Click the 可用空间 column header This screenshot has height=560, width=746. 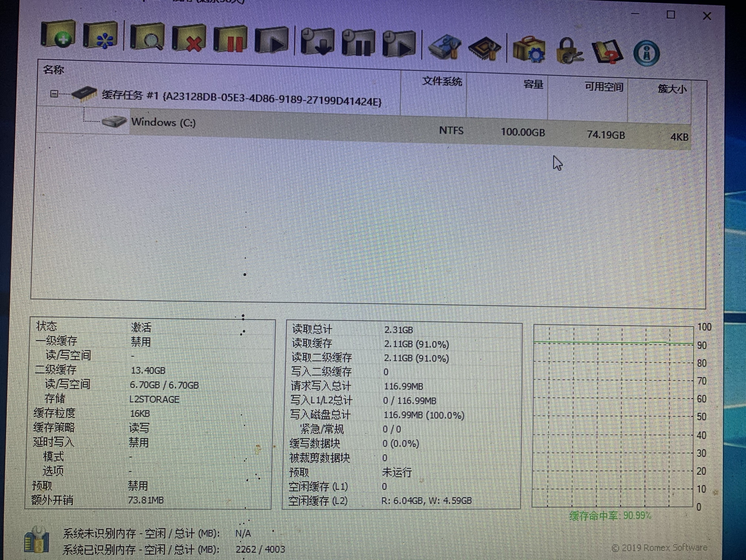click(603, 87)
